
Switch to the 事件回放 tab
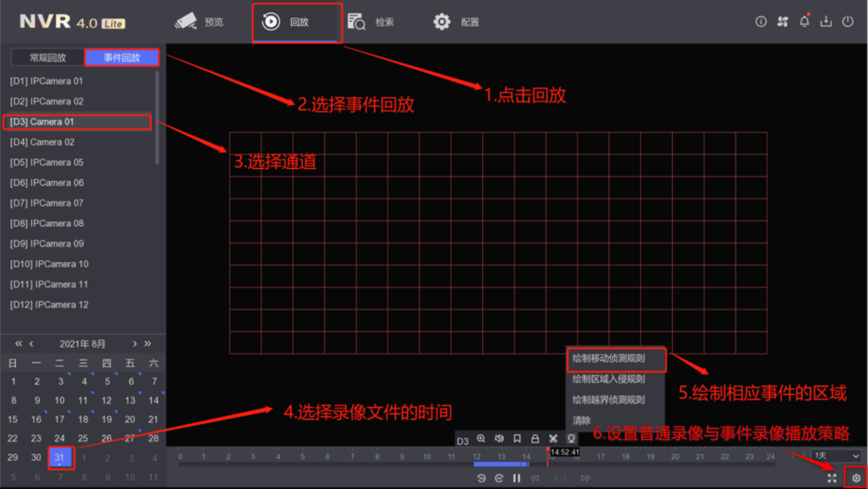(x=122, y=57)
